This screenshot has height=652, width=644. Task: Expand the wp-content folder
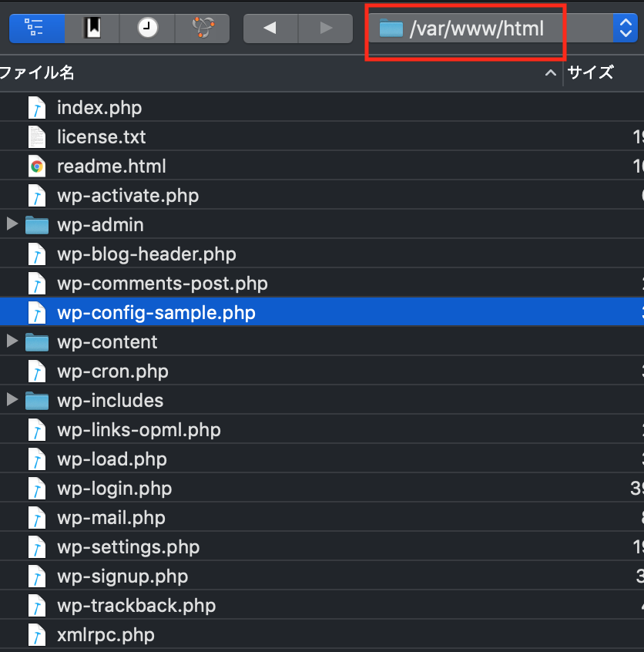pos(12,341)
